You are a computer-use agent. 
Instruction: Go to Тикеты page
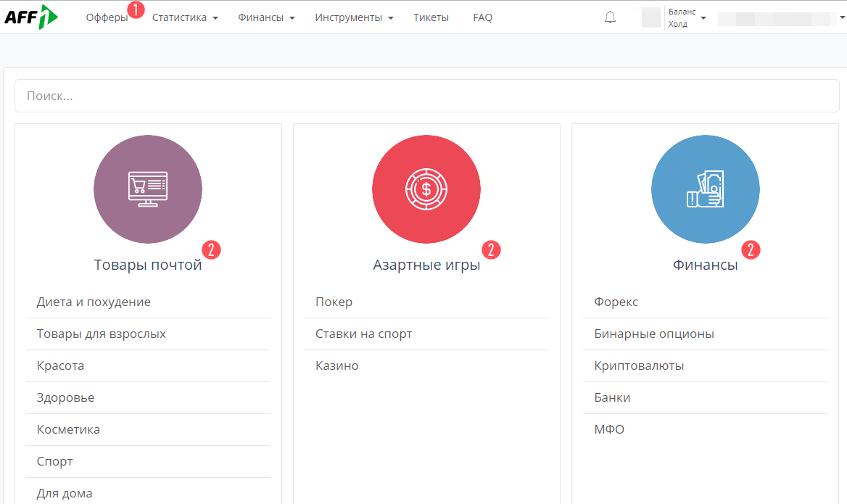coord(431,17)
